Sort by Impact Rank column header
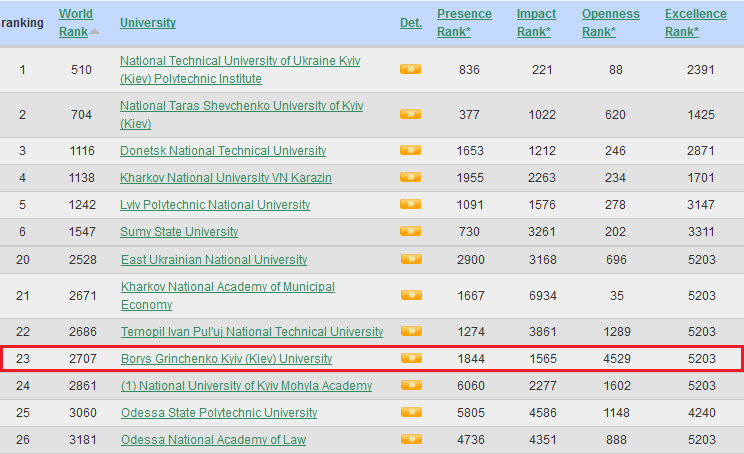744x454 pixels. pyautogui.click(x=536, y=22)
